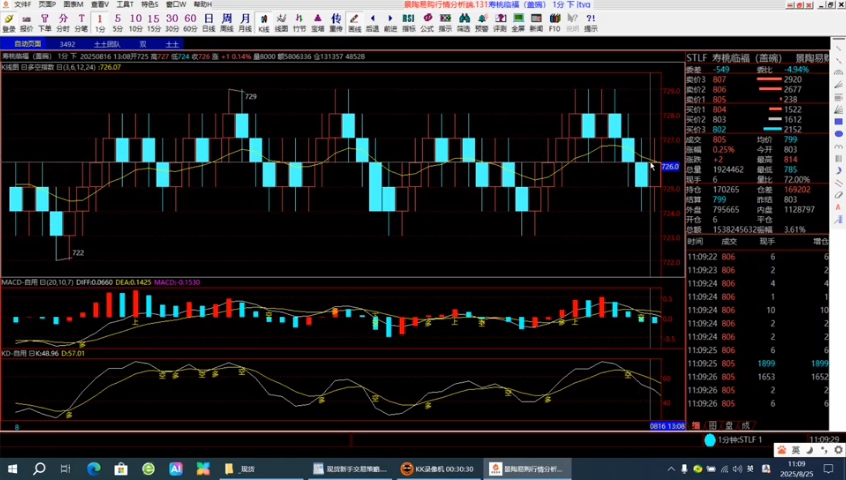Choose the K线 candlestick chart icon

[x=264, y=23]
